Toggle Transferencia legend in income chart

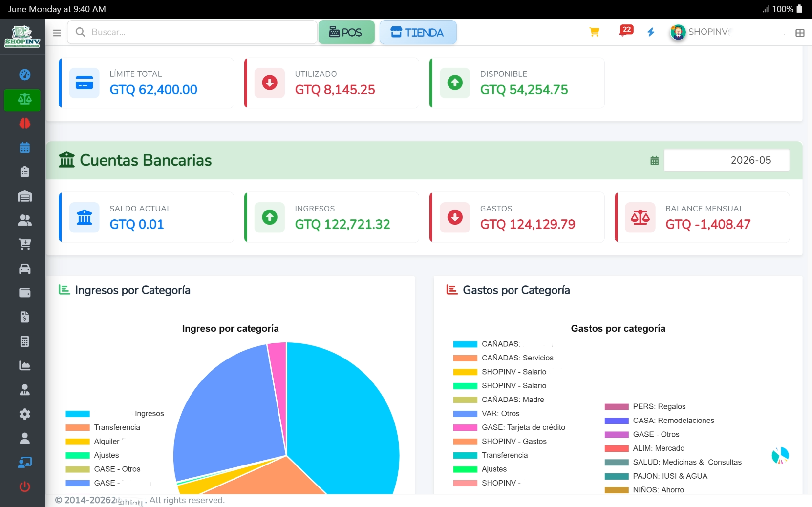point(103,427)
